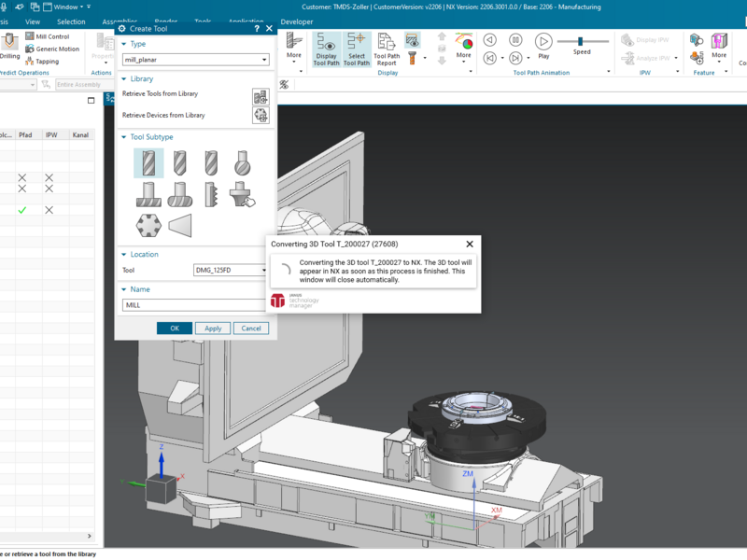
Task: Select the thread mill tool subtype
Action: (x=211, y=194)
